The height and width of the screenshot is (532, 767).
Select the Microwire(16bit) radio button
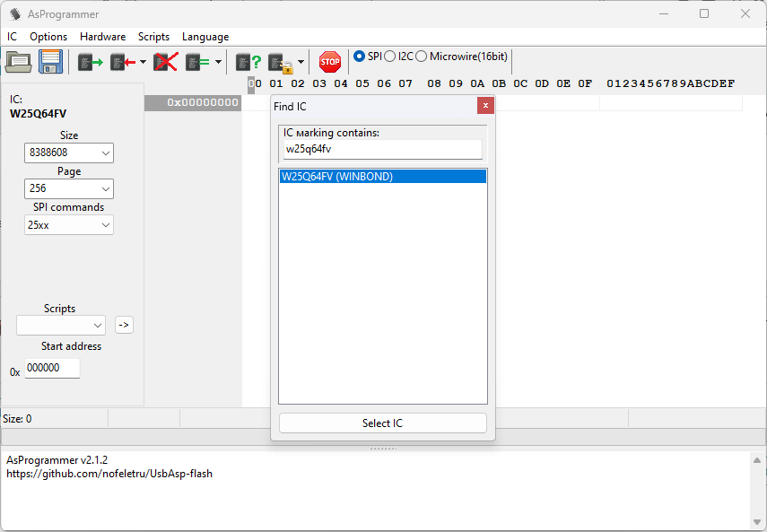click(x=421, y=57)
